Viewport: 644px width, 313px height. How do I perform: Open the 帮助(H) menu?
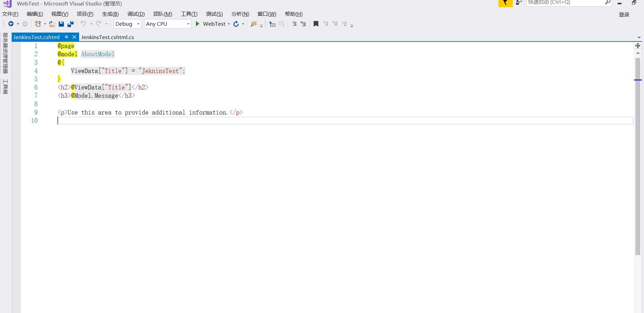tap(294, 14)
